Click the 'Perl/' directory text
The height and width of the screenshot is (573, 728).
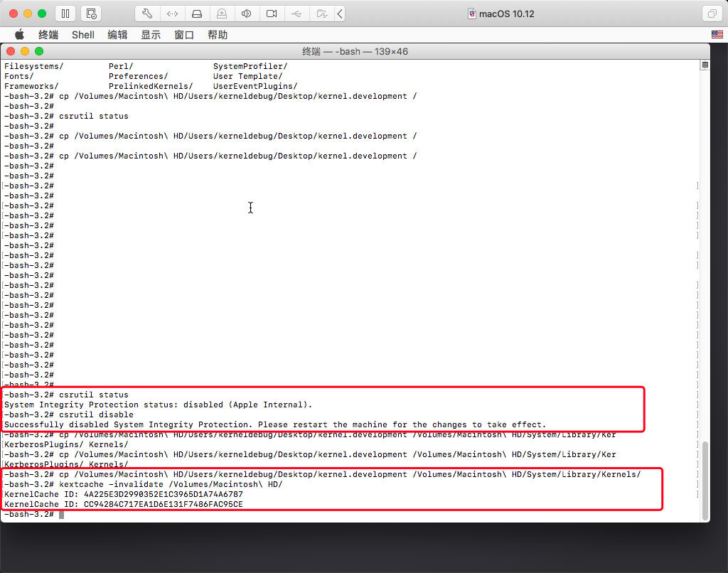121,66
